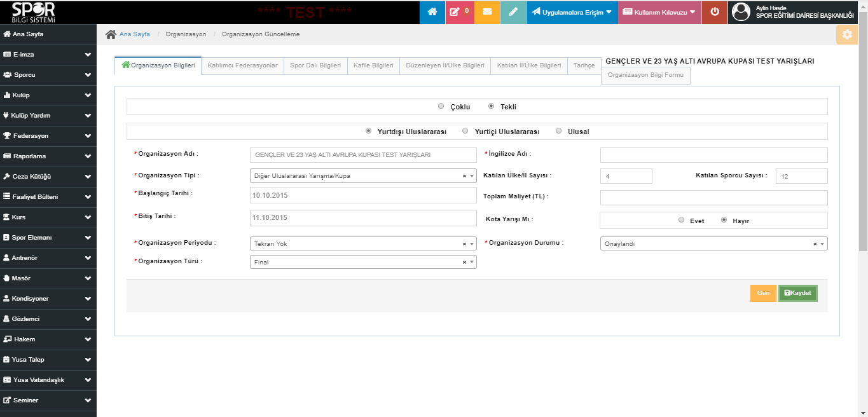The image size is (868, 417).
Task: Clear Organizasyon Periyodu selection with x
Action: click(464, 244)
